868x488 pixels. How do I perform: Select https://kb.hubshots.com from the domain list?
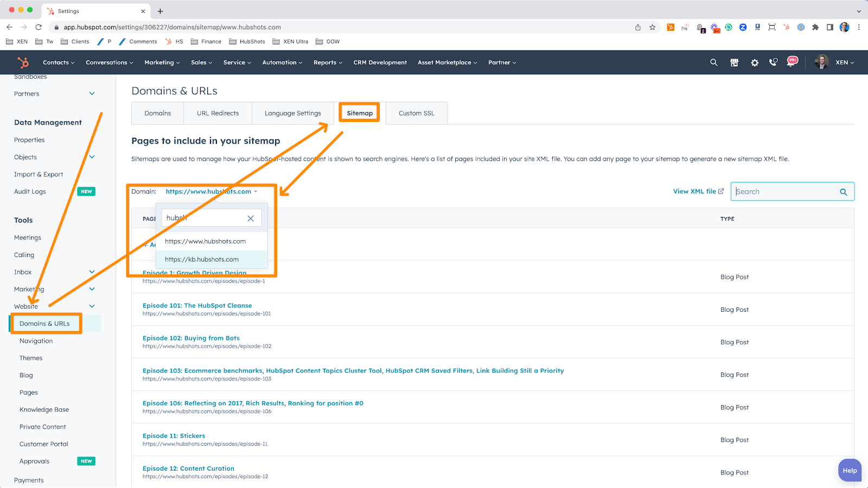[x=202, y=259]
